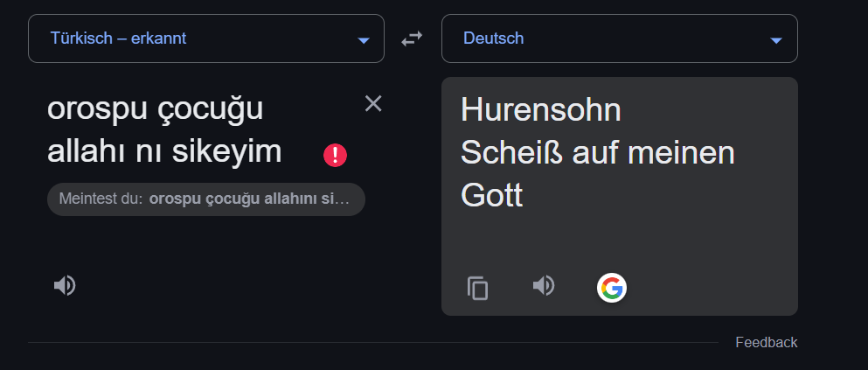Expand the source language dropdown arrow

pos(364,40)
